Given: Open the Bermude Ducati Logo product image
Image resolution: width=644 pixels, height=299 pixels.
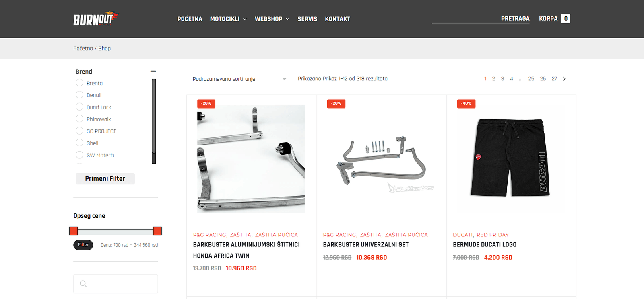Looking at the screenshot, I should click(x=511, y=158).
